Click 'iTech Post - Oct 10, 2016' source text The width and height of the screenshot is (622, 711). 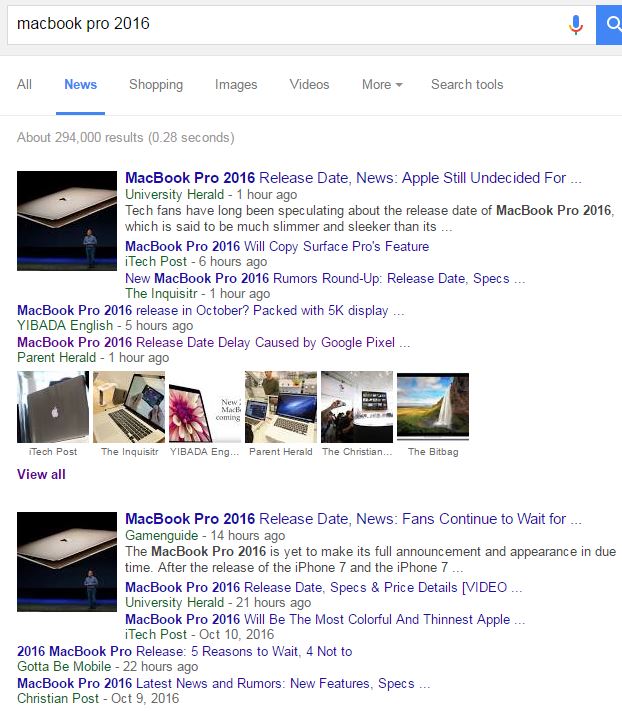199,634
